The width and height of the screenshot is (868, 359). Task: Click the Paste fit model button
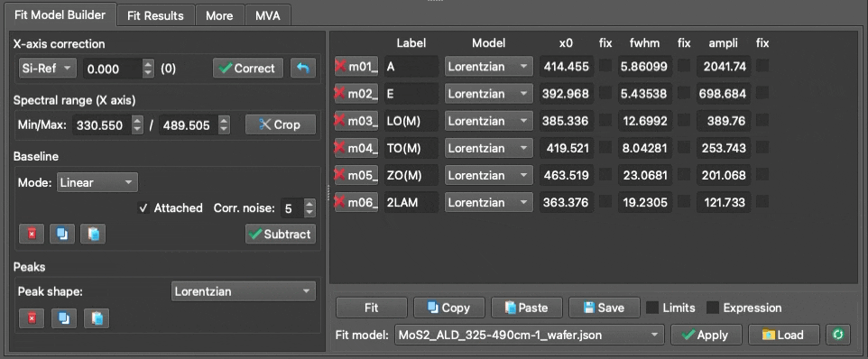point(526,308)
